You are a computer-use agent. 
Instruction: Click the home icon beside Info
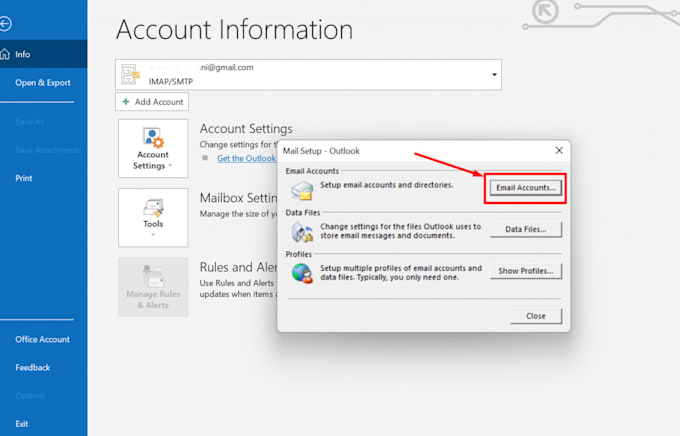(5, 54)
